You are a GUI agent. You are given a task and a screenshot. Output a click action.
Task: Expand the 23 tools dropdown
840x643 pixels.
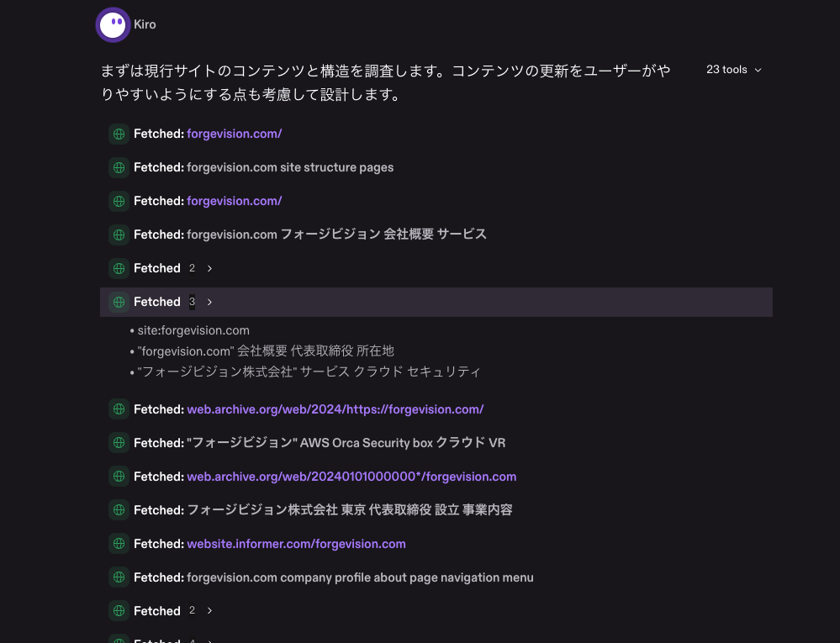click(734, 70)
